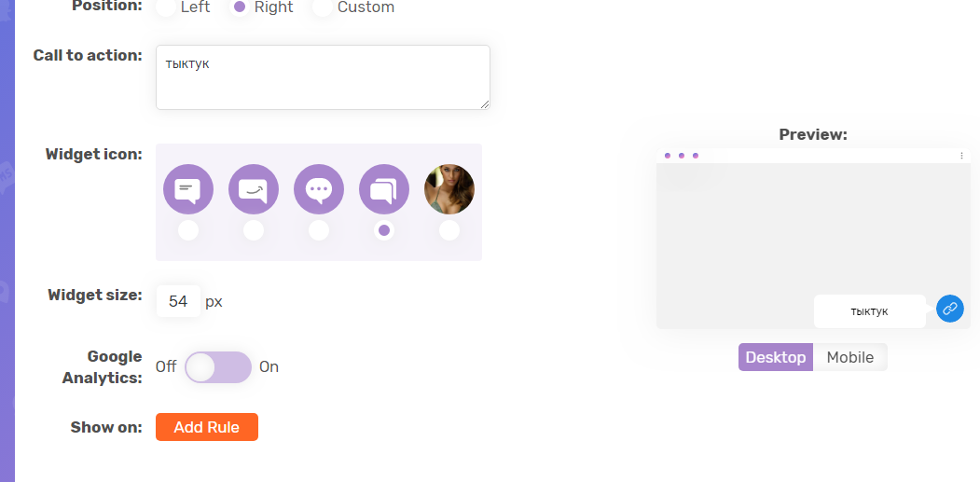Select radio under the photo avatar
Image resolution: width=980 pixels, height=482 pixels.
[449, 230]
